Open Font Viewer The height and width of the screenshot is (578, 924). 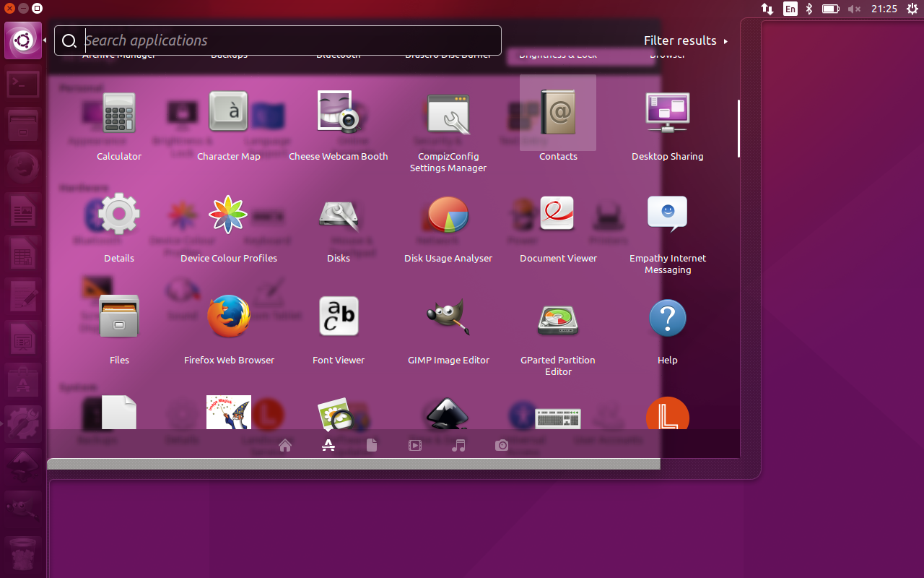click(339, 316)
